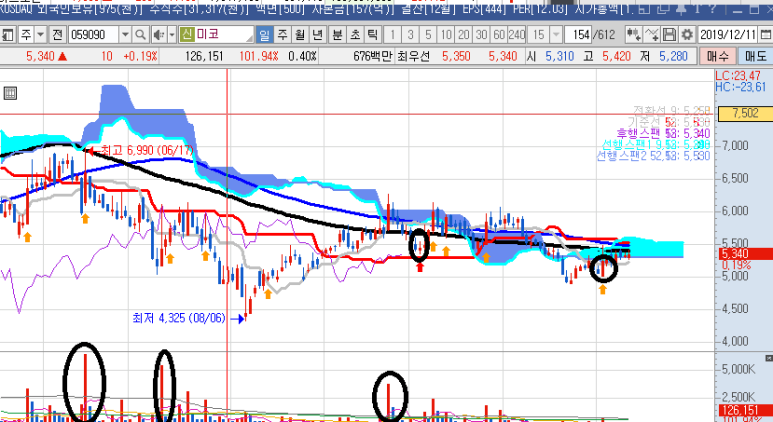Click the 매도 sell button
The width and height of the screenshot is (773, 422).
[755, 56]
